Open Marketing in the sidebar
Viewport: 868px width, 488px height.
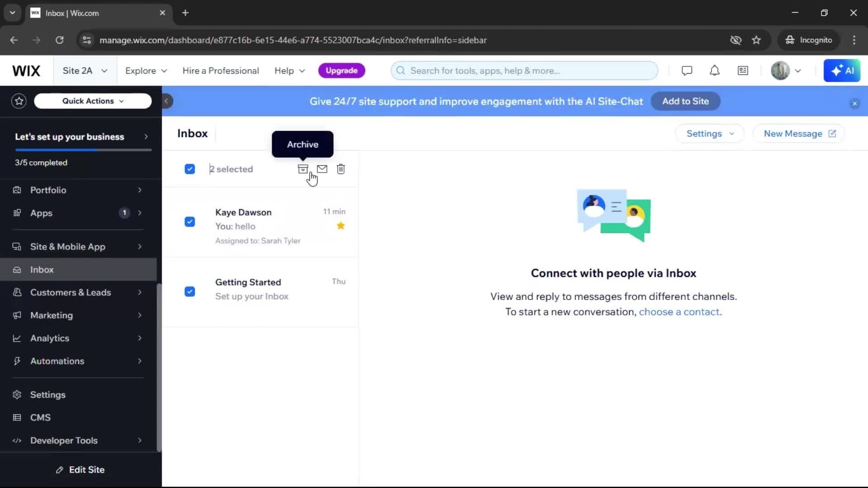(78, 315)
